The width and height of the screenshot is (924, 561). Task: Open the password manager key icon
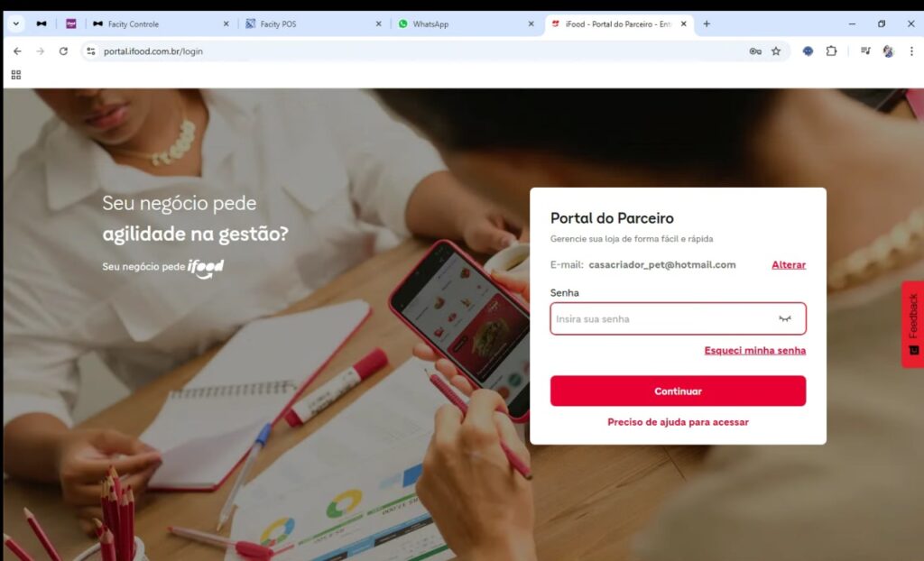(x=755, y=51)
